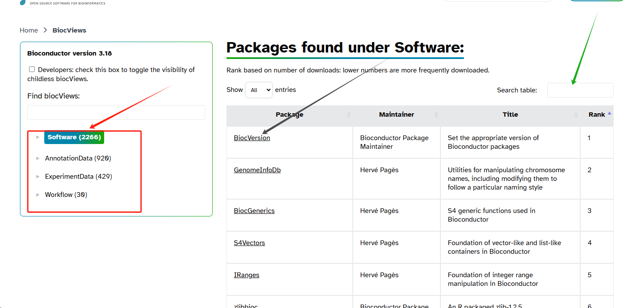This screenshot has width=644, height=308.
Task: Expand the Workflow tree node arrow
Action: [38, 195]
